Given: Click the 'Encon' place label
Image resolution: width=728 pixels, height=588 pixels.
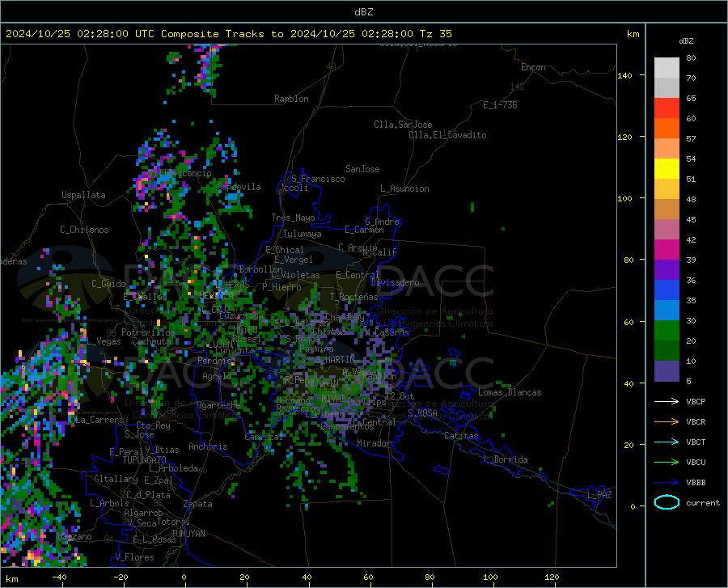Looking at the screenshot, I should coord(533,67).
